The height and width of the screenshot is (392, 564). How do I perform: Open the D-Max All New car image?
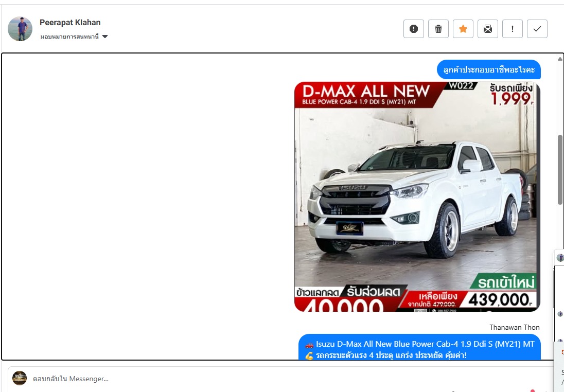coord(417,197)
